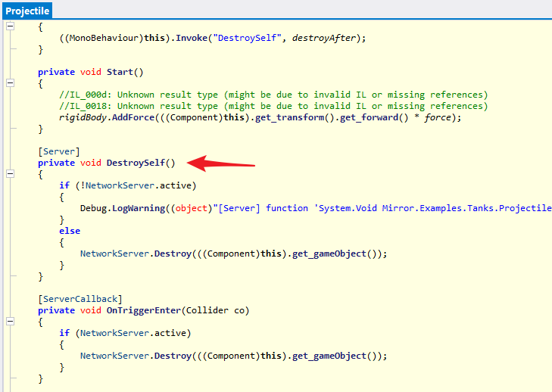Collapse the Start() method body
This screenshot has width=552, height=392.
(x=10, y=83)
